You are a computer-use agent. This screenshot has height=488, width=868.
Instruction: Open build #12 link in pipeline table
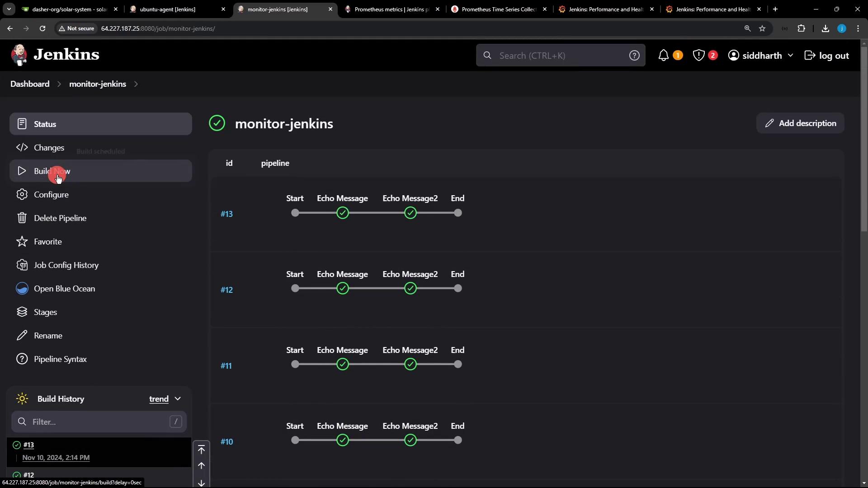[x=226, y=290]
